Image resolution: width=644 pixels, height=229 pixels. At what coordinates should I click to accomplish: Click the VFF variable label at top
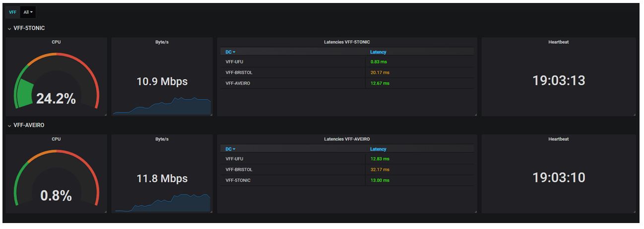click(x=12, y=12)
